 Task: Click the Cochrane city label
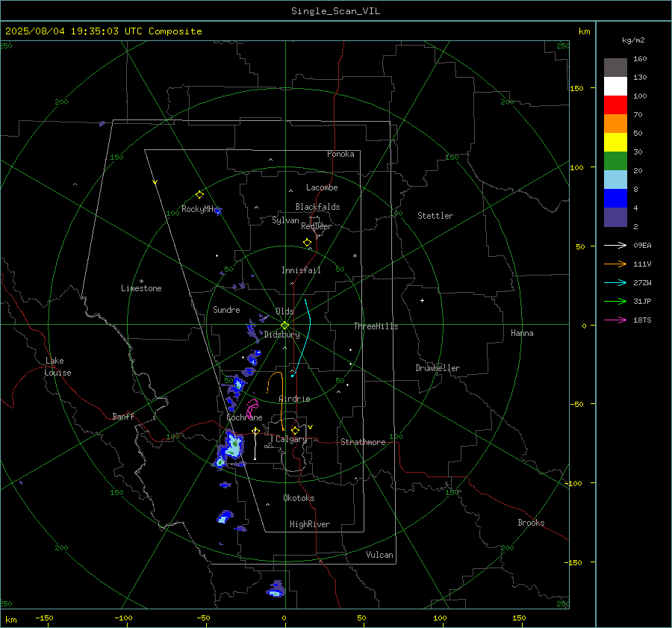click(x=244, y=417)
